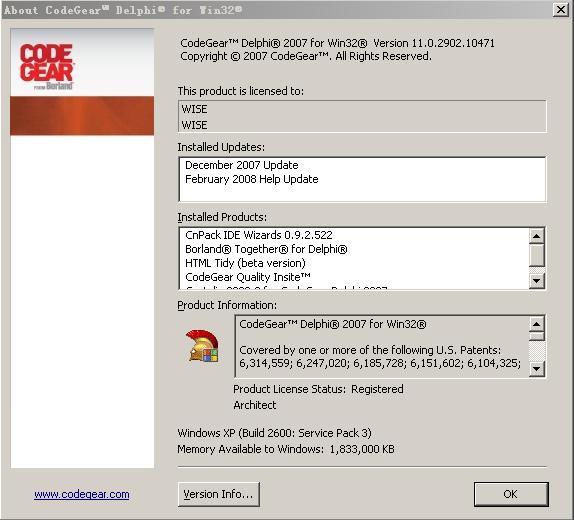
Task: Confirm with the OK button
Action: tap(511, 494)
